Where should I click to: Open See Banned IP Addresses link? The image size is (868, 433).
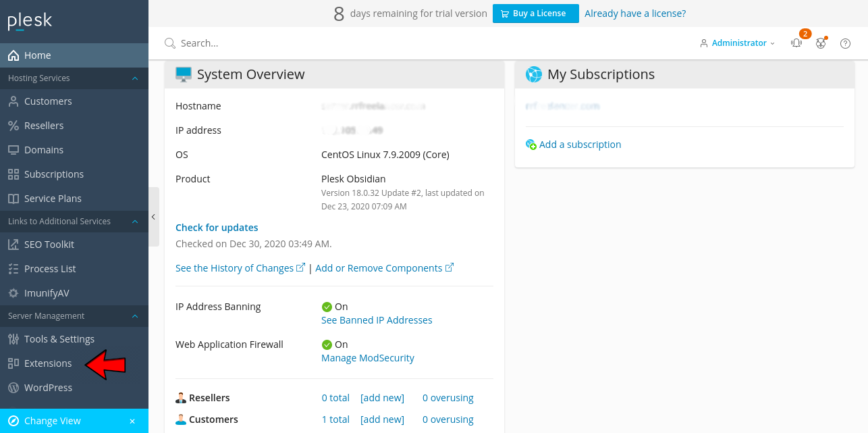pyautogui.click(x=377, y=320)
